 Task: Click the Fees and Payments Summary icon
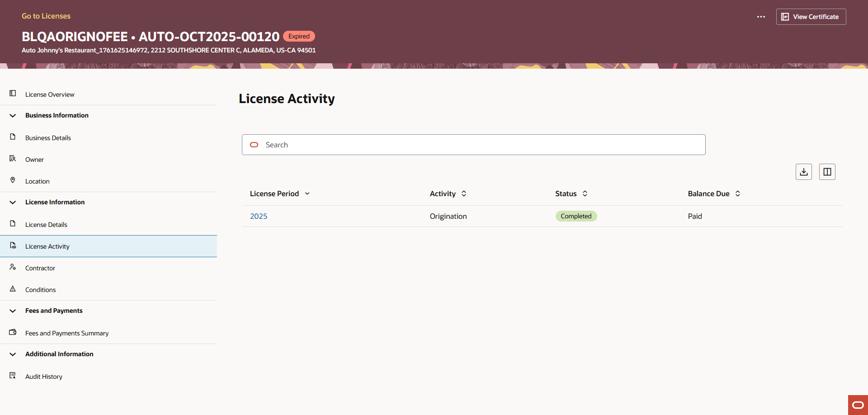12,332
